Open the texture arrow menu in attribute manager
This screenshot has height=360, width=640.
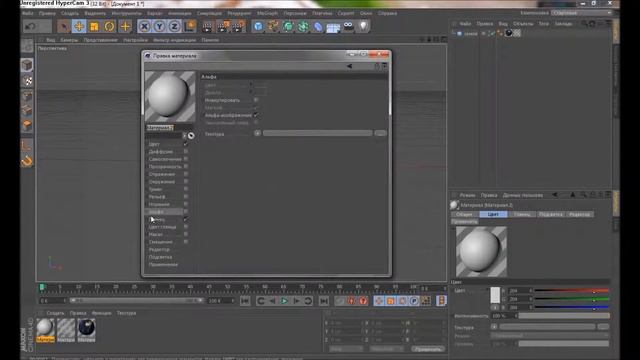[494, 327]
